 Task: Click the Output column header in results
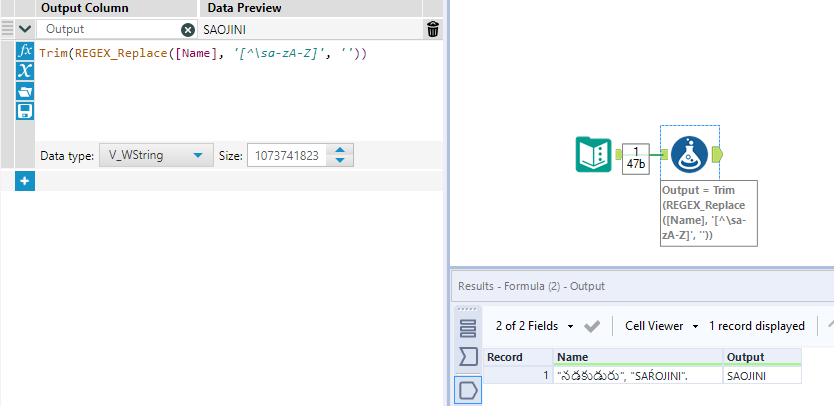(x=762, y=357)
